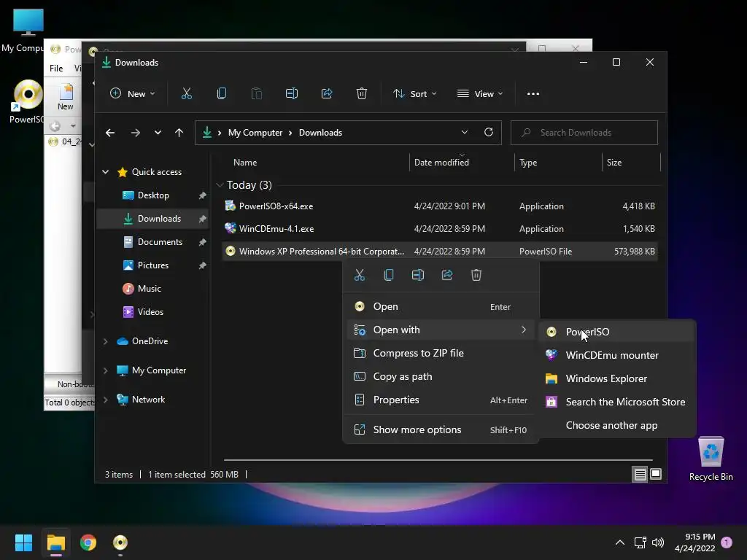
Task: Click My Computer desktop icon
Action: click(x=24, y=31)
